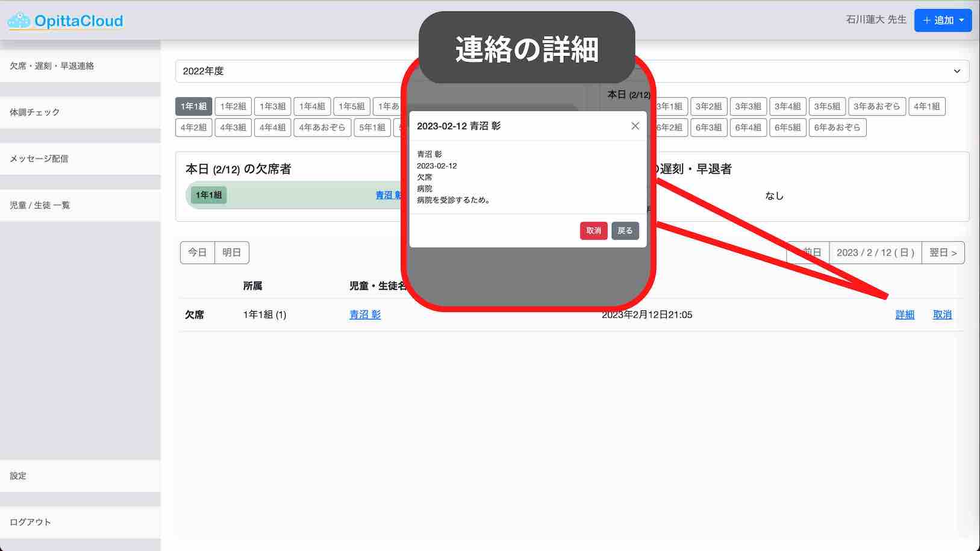Click ログアウト in the sidebar
980x551 pixels.
pyautogui.click(x=80, y=522)
